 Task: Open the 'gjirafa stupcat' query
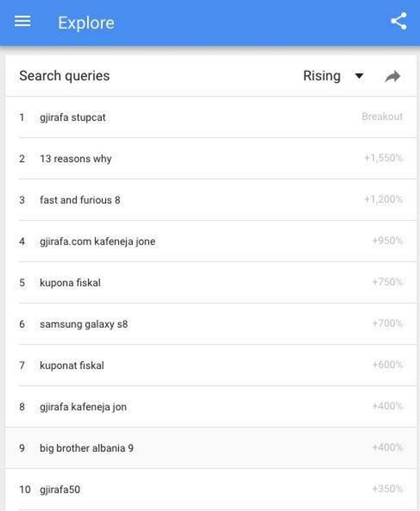[72, 118]
